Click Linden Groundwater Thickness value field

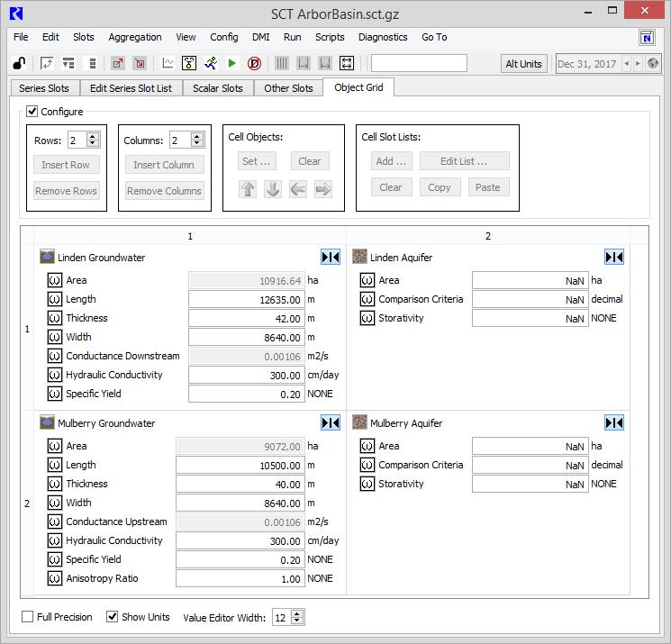(x=246, y=319)
